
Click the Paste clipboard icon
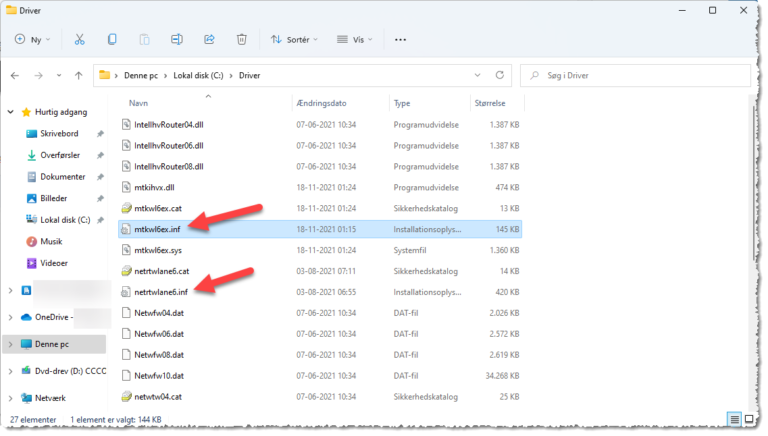tap(144, 40)
